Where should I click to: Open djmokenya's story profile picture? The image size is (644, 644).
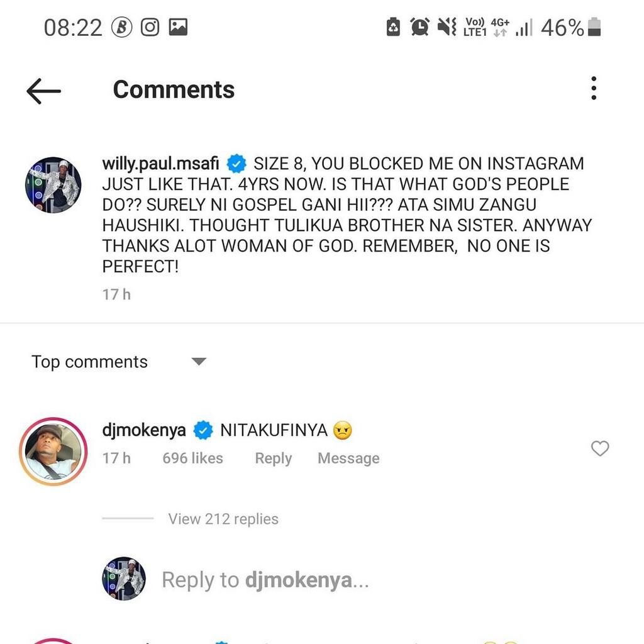click(53, 451)
